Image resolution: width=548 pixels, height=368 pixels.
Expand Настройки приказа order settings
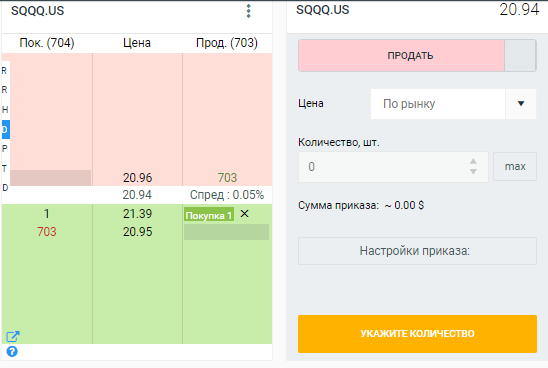(417, 251)
